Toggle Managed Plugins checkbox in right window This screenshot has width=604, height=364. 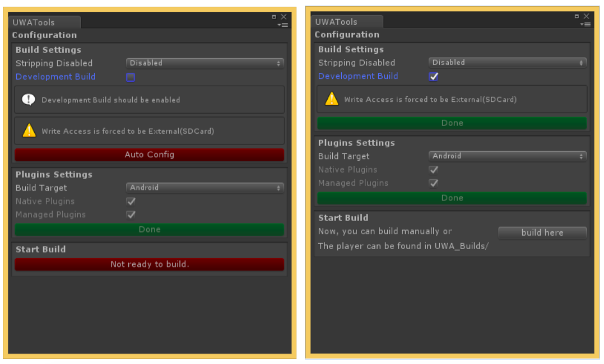point(433,183)
